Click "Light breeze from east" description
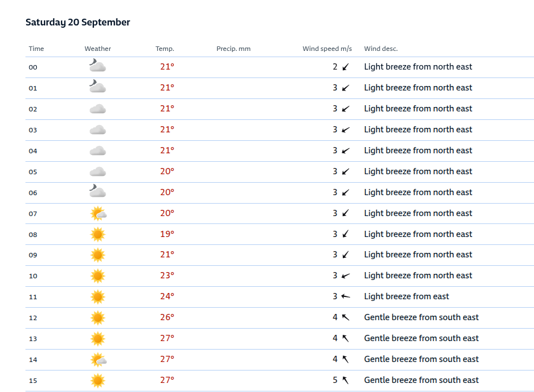This screenshot has width=534, height=392. pyautogui.click(x=406, y=296)
